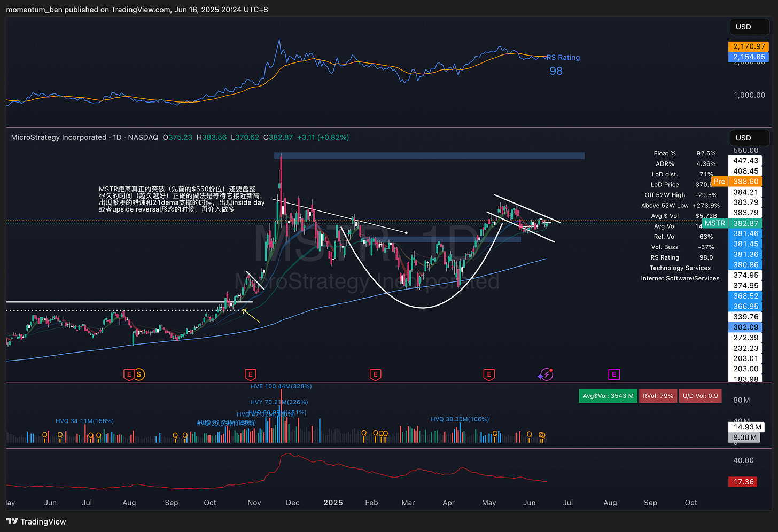Click the MicroStrategy Incorporated chart title

point(59,137)
